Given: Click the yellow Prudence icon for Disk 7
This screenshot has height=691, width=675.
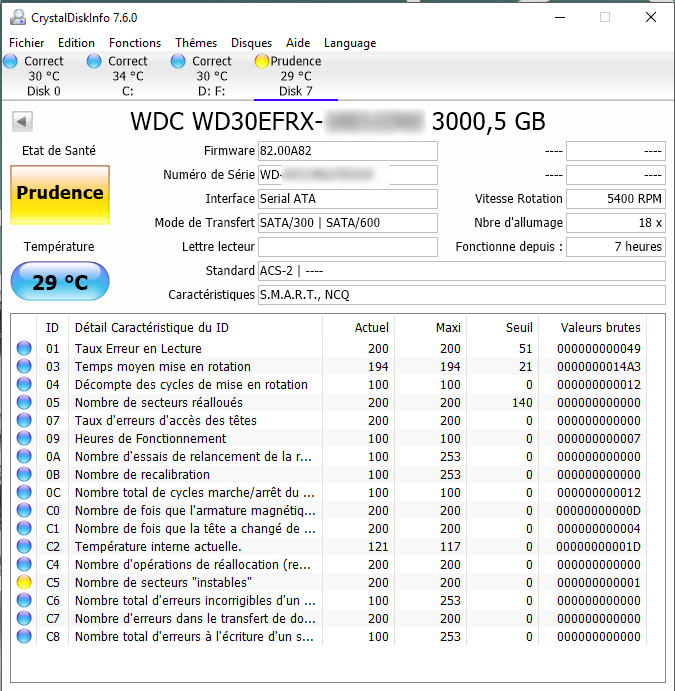Looking at the screenshot, I should (x=262, y=61).
